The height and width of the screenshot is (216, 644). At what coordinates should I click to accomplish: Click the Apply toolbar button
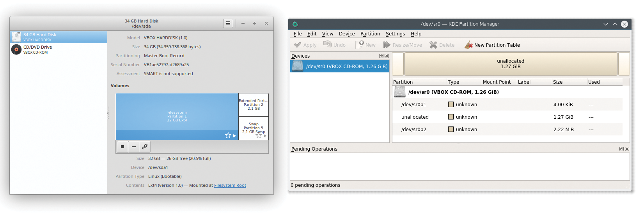point(305,45)
